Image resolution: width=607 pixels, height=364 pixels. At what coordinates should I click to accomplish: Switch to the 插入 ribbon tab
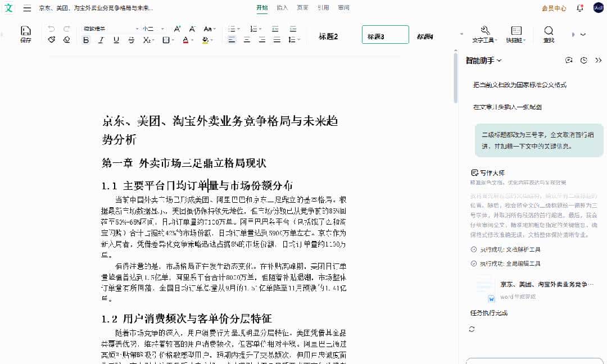[x=282, y=8]
